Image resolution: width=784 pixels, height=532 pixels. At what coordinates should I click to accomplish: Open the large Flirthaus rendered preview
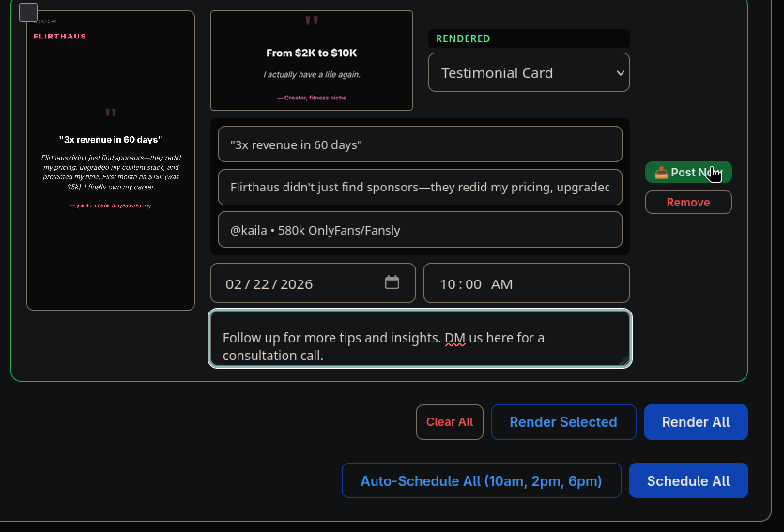tap(111, 160)
